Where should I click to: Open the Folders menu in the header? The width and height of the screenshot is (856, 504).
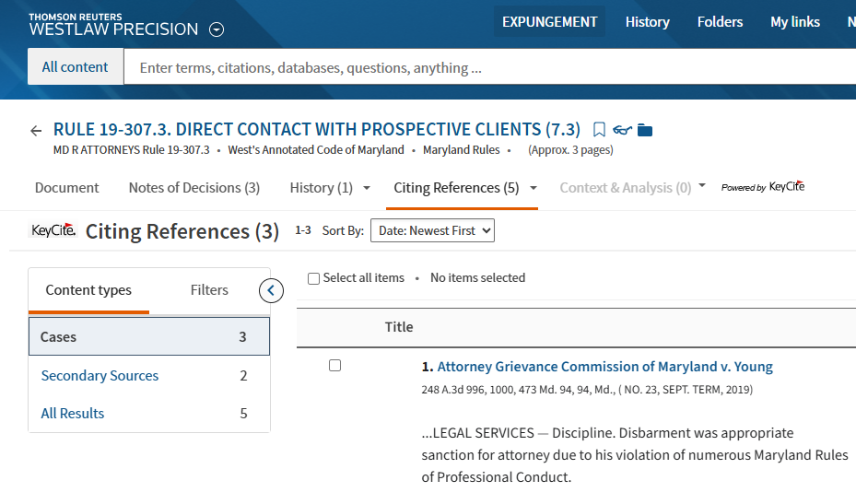[x=720, y=22]
